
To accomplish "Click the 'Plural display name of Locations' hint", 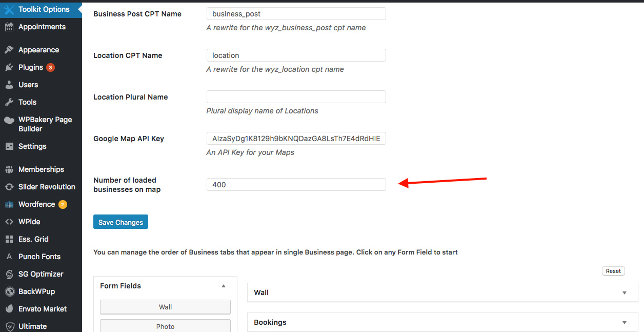I will (262, 111).
